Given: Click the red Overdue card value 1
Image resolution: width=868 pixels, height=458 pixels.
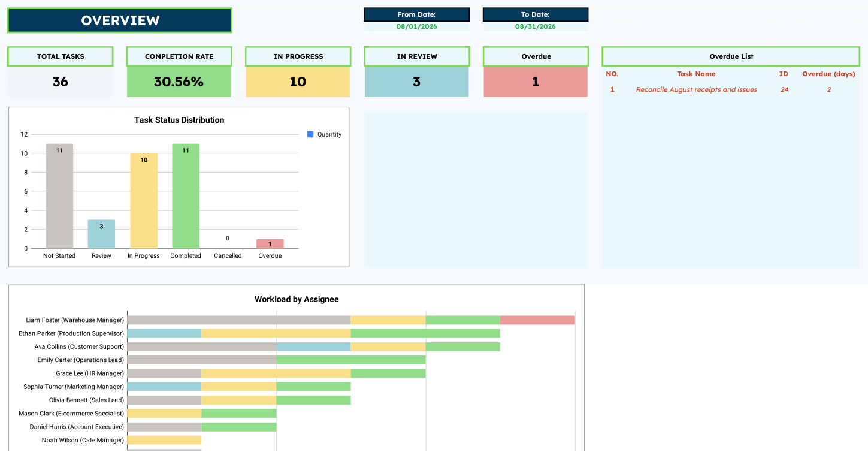Looking at the screenshot, I should (536, 82).
